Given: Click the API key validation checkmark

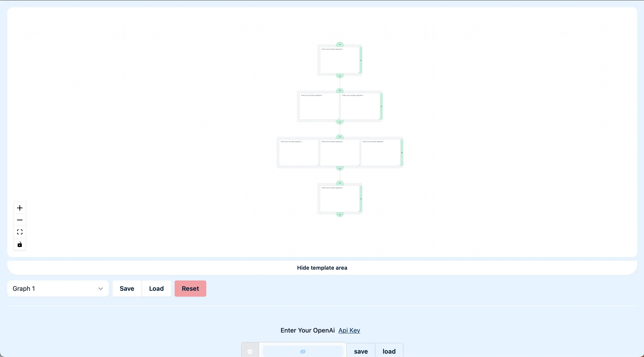Looking at the screenshot, I should tap(250, 352).
